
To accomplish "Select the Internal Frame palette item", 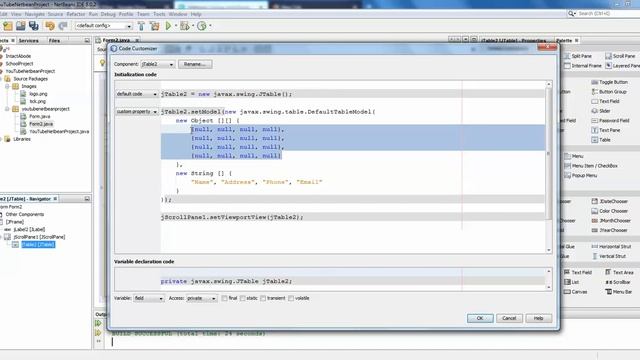I will [x=583, y=66].
